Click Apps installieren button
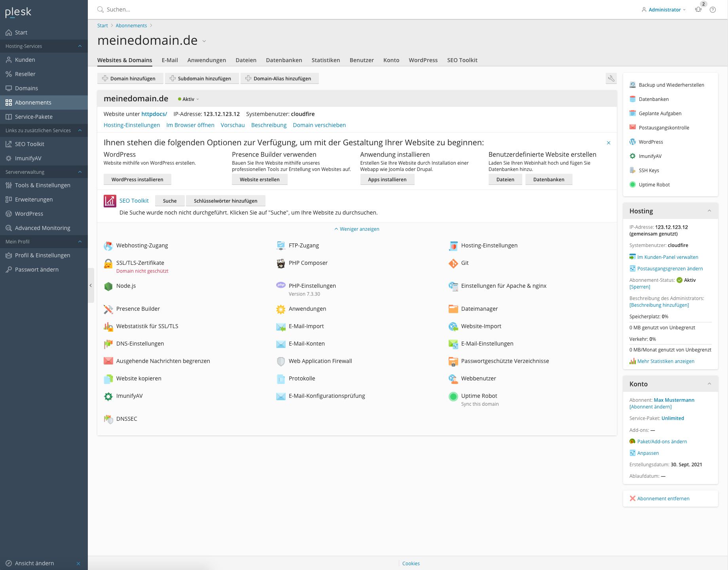Viewport: 728px width, 570px height. (387, 179)
